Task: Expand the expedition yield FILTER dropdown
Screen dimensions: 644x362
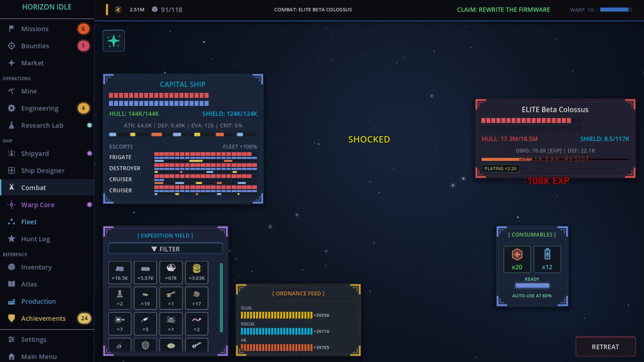Action: tap(165, 249)
